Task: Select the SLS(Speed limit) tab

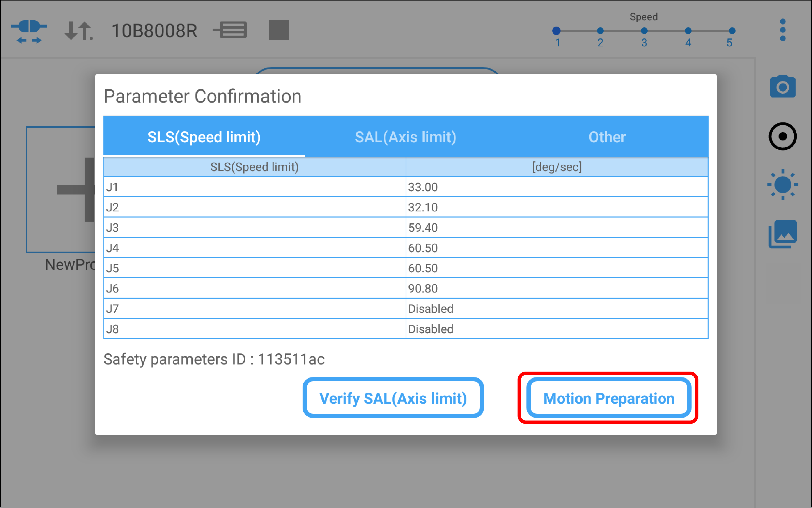Action: pyautogui.click(x=204, y=137)
